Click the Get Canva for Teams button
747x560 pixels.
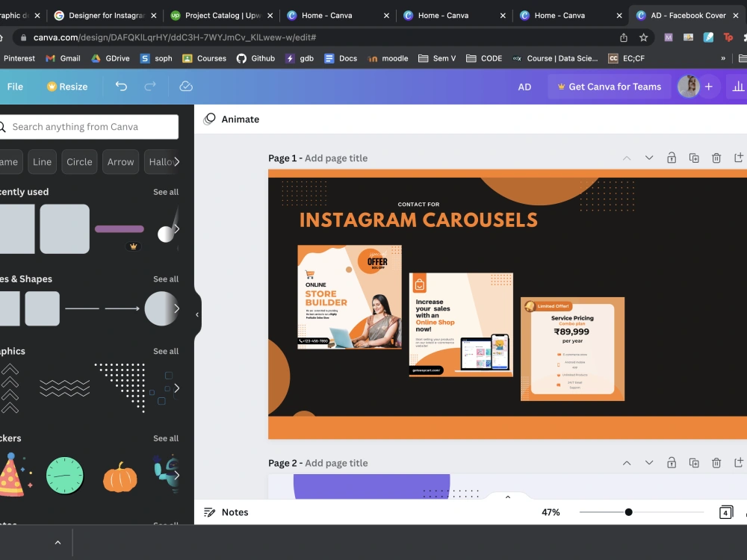[609, 87]
